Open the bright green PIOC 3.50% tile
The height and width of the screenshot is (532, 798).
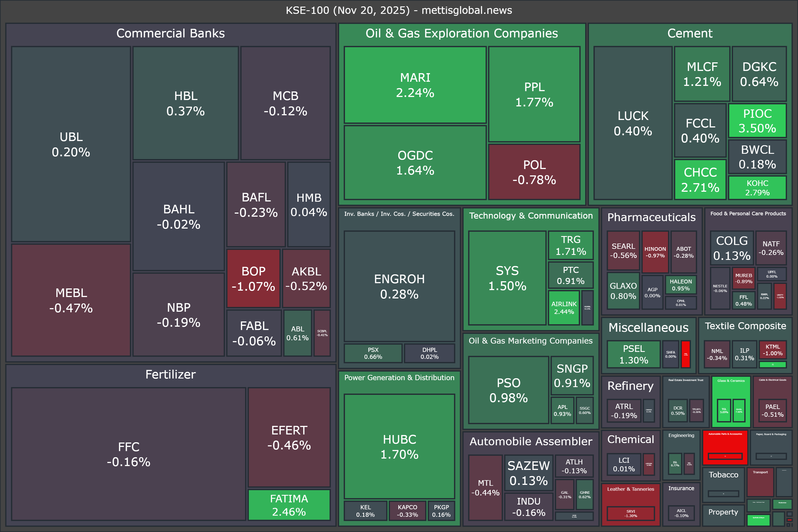(757, 121)
